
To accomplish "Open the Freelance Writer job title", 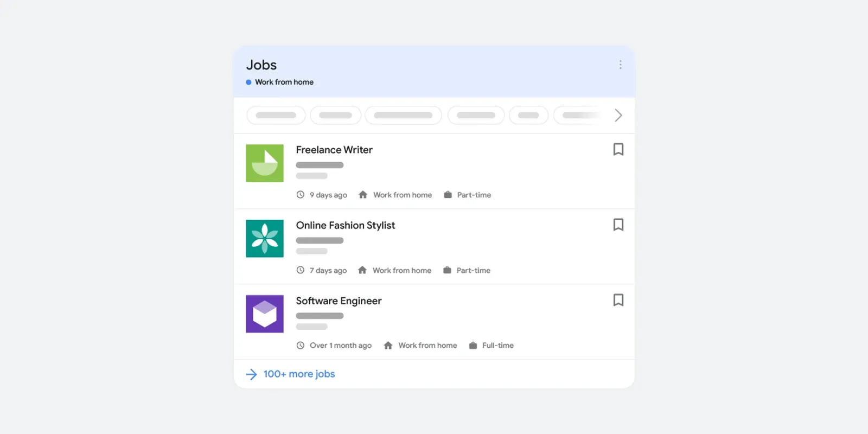I will 334,150.
